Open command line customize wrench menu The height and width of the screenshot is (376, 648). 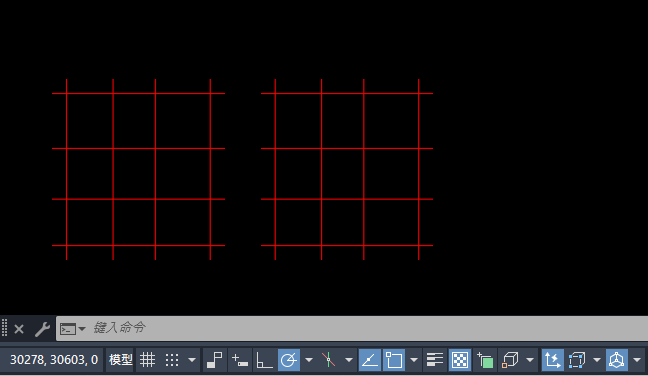click(42, 329)
